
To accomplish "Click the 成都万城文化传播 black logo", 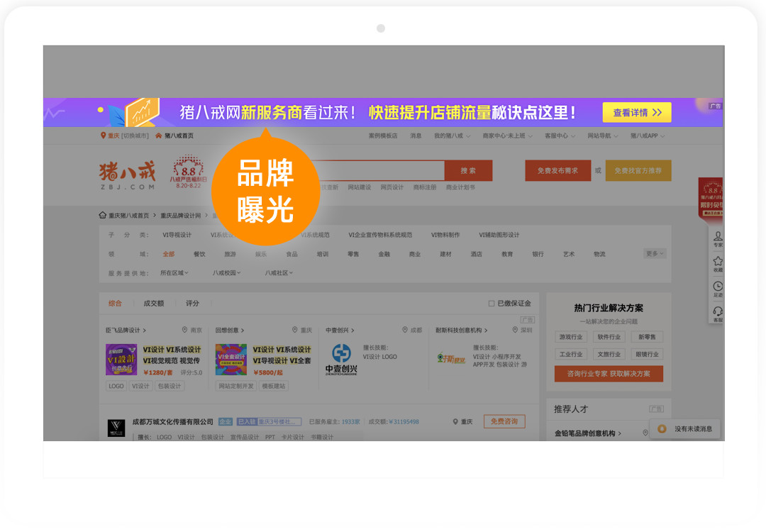I will 116,428.
